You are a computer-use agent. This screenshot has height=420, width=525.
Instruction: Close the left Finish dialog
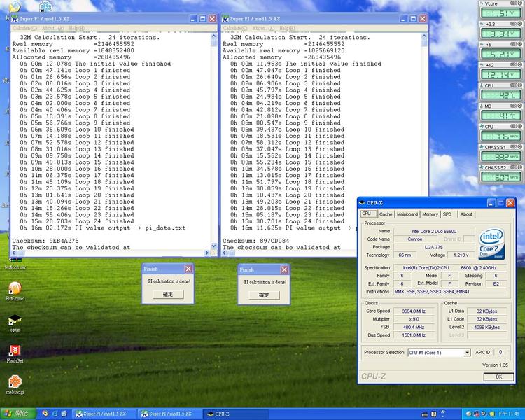coord(188,269)
